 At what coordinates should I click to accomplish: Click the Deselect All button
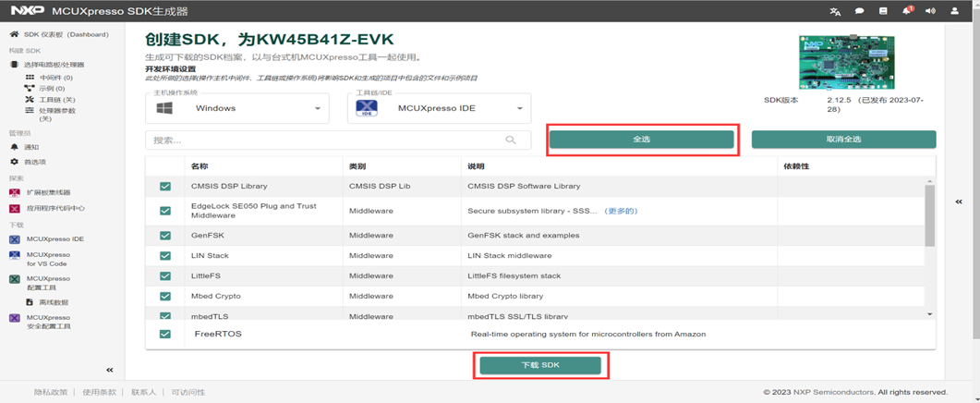point(843,140)
